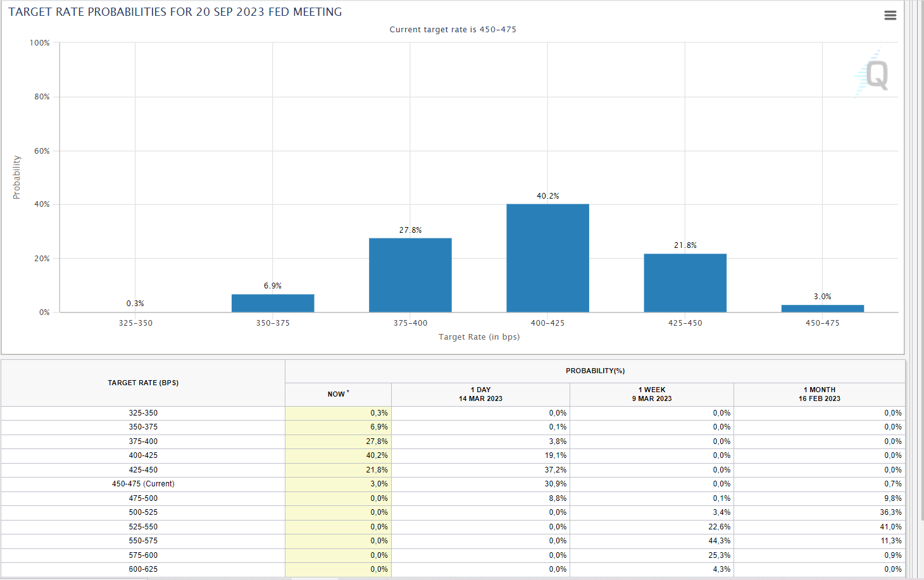Select the 1 MONTH 16 FEB 2023 header
Screen dimensions: 924x580
[819, 394]
